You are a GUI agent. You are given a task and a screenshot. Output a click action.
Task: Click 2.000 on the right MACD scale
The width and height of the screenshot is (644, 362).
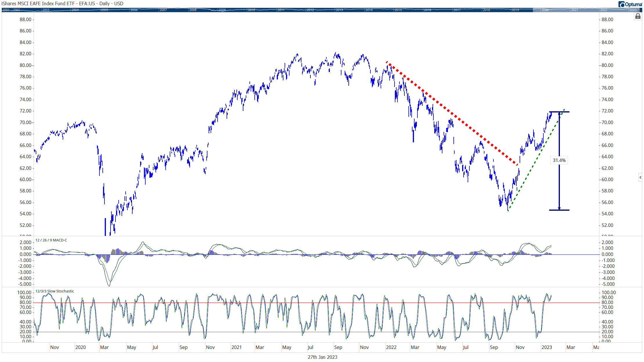(x=608, y=242)
